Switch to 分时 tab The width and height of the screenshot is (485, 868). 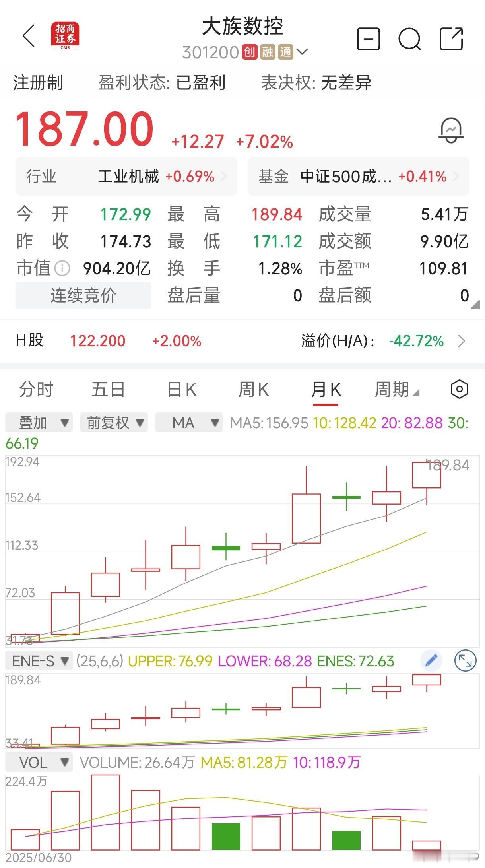pyautogui.click(x=36, y=389)
